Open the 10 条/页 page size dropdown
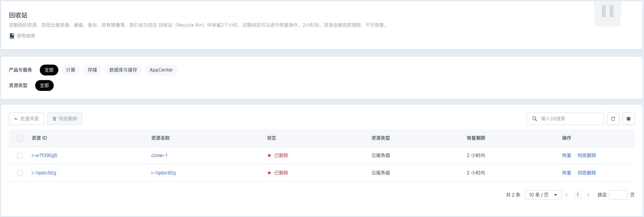The image size is (644, 217). pos(543,195)
